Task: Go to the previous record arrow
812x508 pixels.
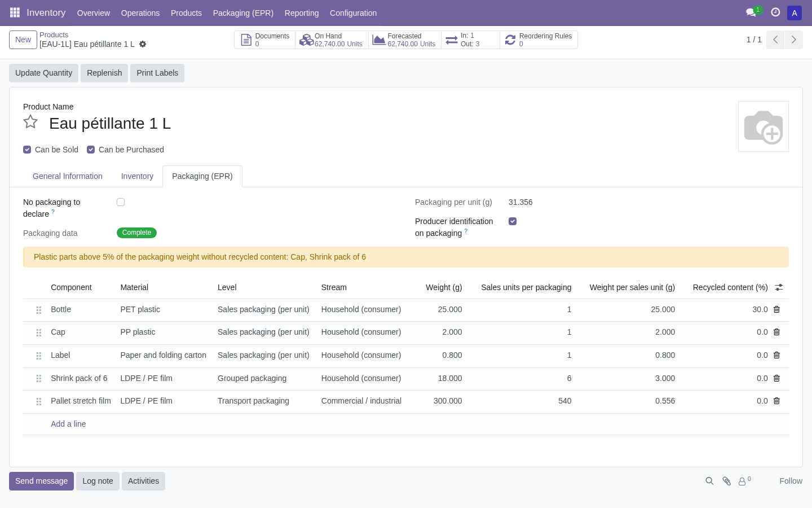Action: (x=775, y=40)
